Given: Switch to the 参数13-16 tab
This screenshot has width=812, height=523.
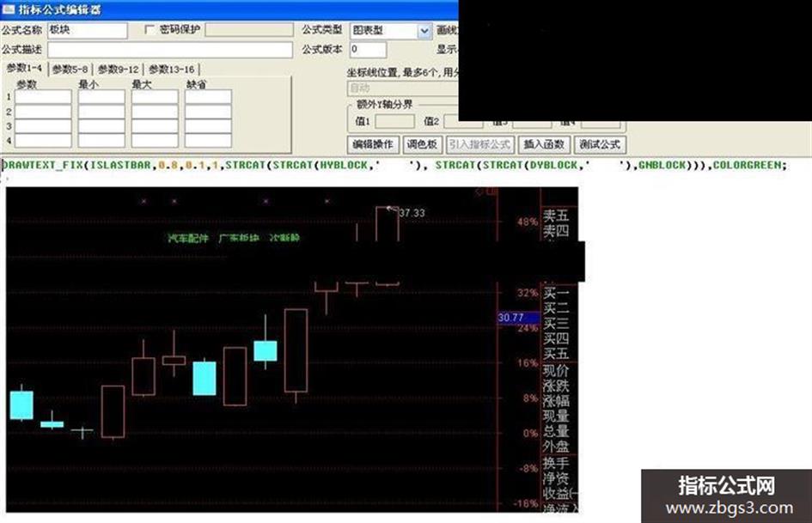Looking at the screenshot, I should [171, 70].
